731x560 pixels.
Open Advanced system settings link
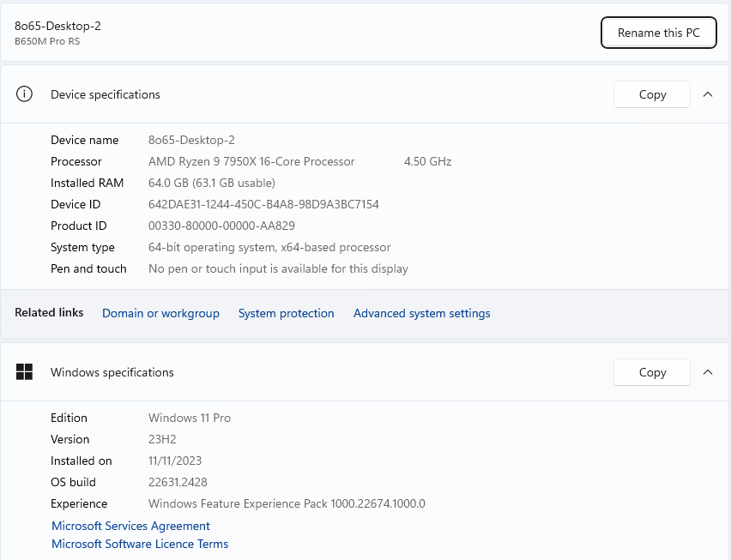tap(422, 313)
